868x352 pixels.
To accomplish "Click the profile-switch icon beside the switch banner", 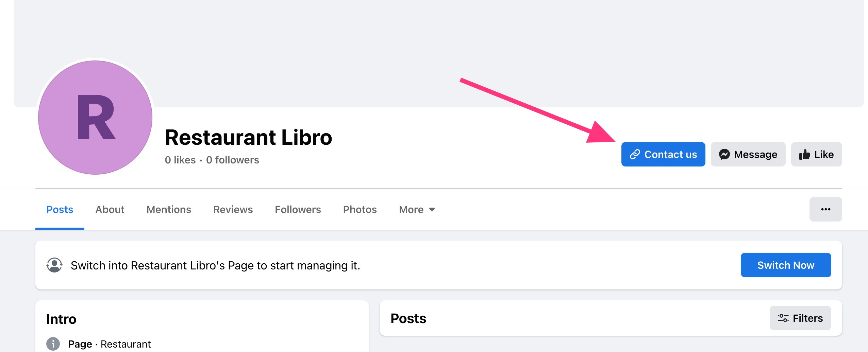I will (54, 265).
